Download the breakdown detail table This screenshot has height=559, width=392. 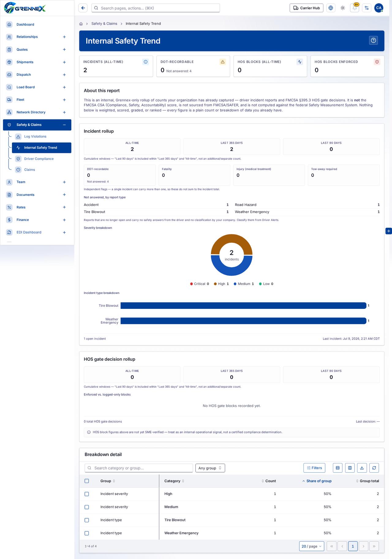pyautogui.click(x=362, y=468)
